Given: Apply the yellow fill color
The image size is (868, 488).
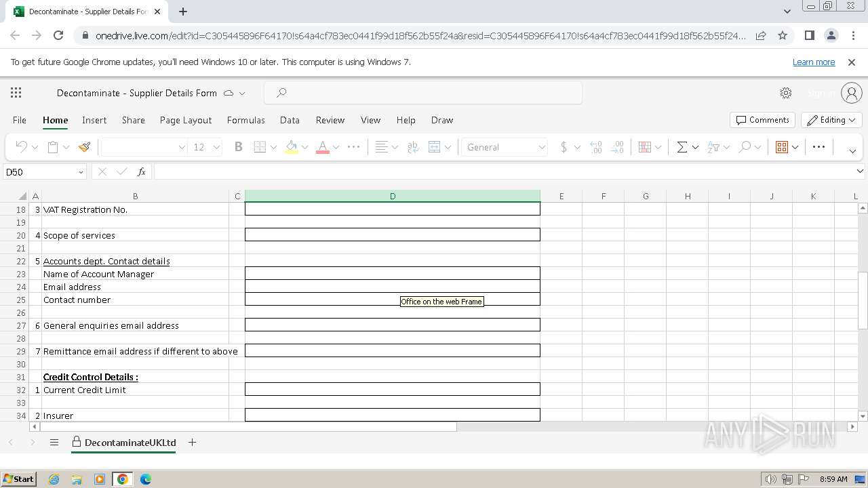Looking at the screenshot, I should click(x=292, y=147).
